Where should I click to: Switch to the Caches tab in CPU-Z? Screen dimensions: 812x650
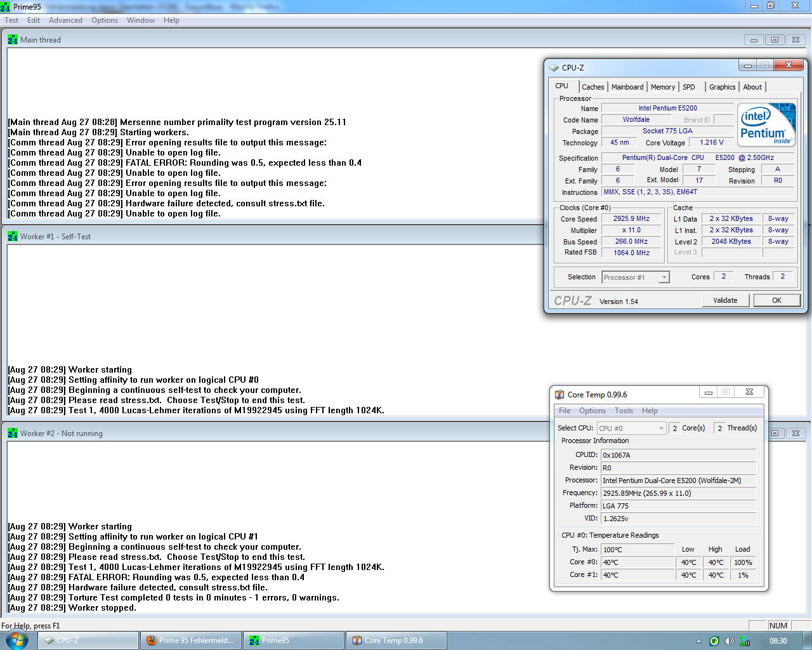click(593, 87)
